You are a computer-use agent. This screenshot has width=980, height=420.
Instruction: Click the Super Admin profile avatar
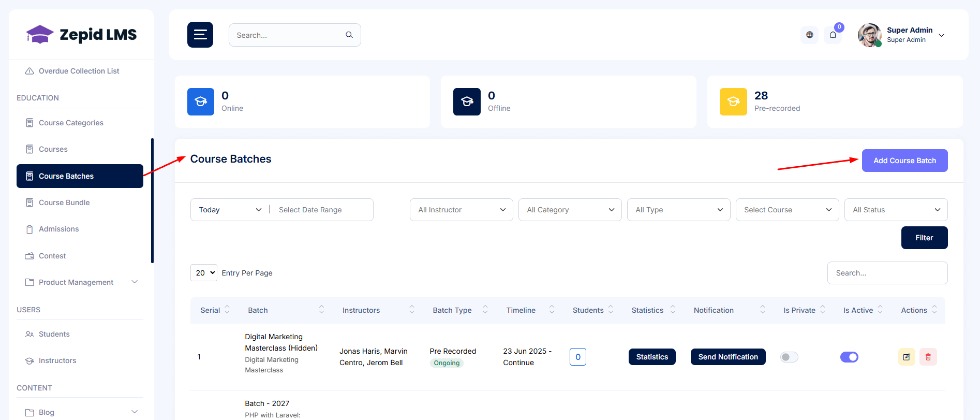870,35
